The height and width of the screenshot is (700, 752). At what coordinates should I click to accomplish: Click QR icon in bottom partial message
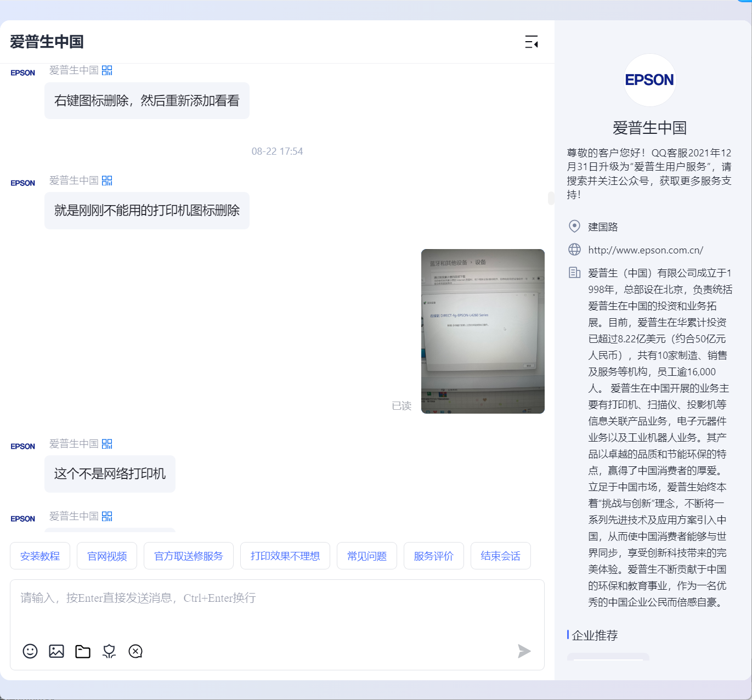point(107,516)
